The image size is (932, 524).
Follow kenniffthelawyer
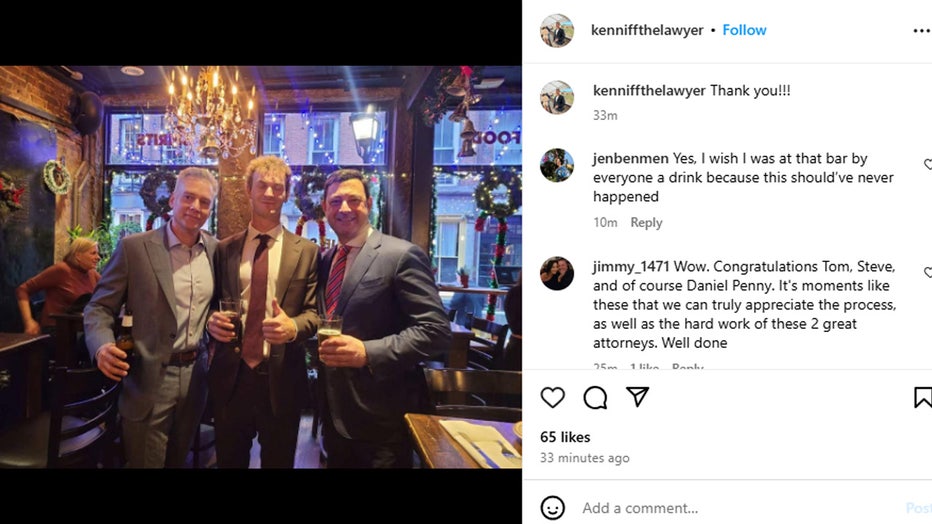tap(744, 30)
